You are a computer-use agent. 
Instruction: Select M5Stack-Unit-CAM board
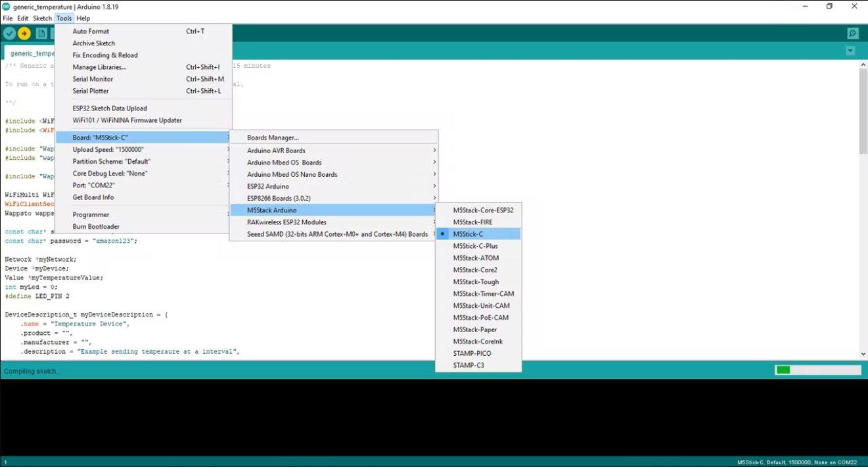478,306
